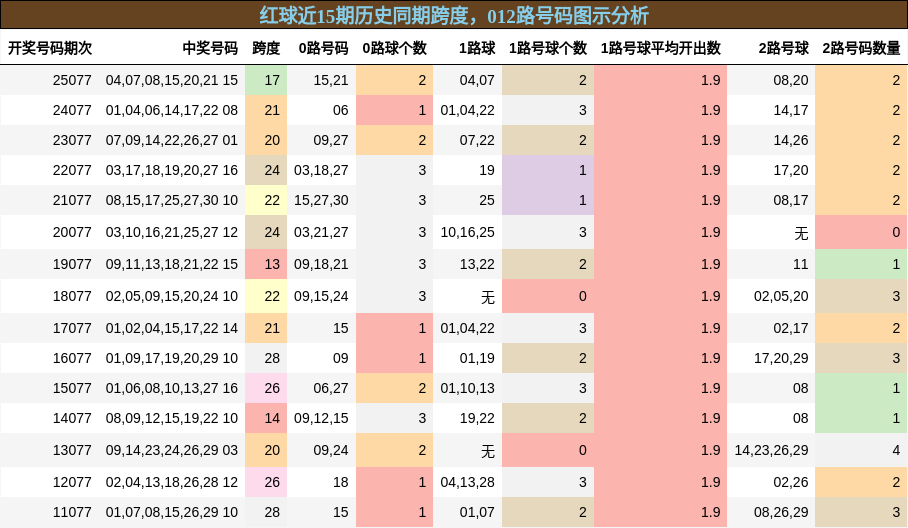Viewport: 908px width, 528px height.
Task: Click period number 22077
Action: click(72, 170)
